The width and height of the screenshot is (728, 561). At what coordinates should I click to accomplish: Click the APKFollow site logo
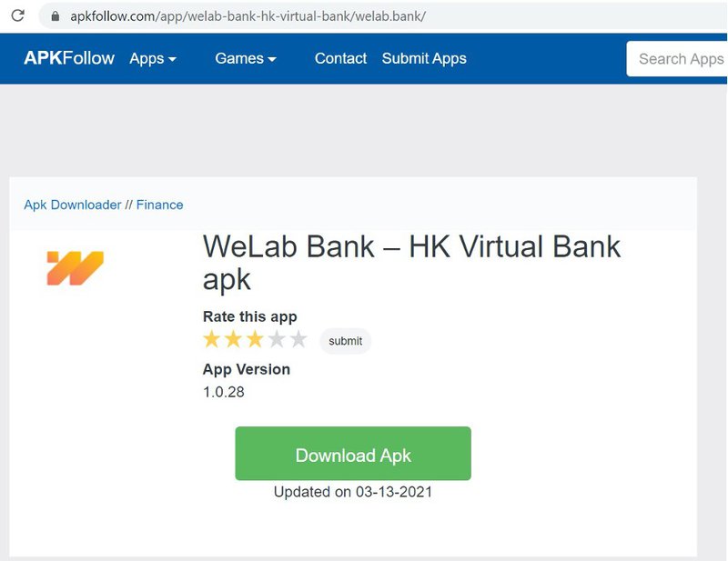pyautogui.click(x=69, y=58)
